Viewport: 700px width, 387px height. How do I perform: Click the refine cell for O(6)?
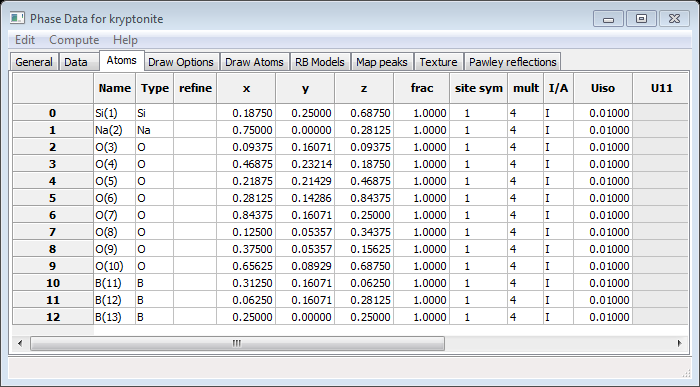pyautogui.click(x=195, y=198)
